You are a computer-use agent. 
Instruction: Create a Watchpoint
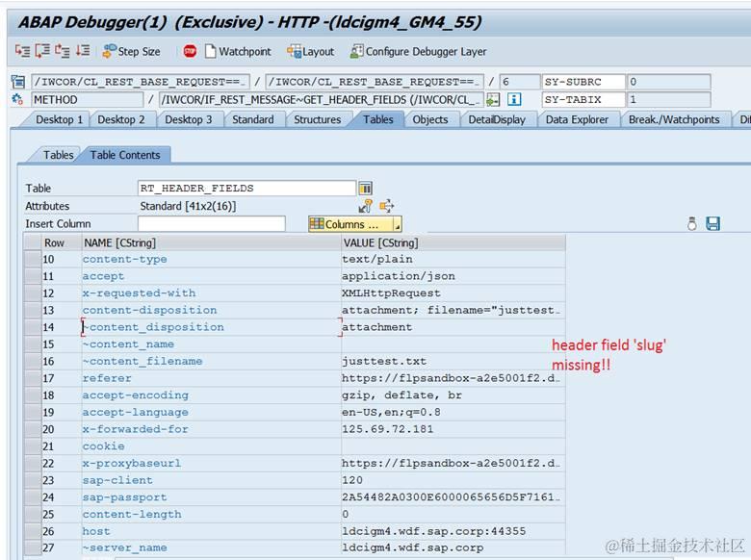[238, 51]
